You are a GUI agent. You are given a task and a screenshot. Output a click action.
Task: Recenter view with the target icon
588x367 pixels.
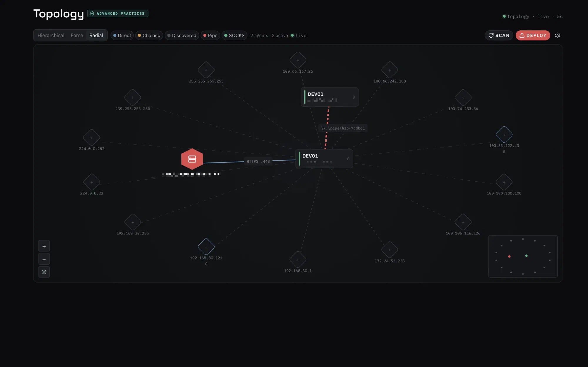point(44,272)
